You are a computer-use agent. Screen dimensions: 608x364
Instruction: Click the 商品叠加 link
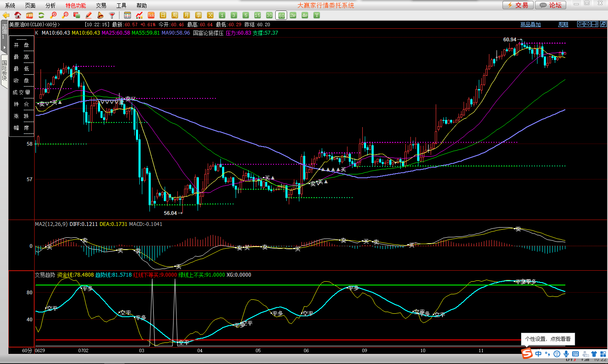[531, 24]
